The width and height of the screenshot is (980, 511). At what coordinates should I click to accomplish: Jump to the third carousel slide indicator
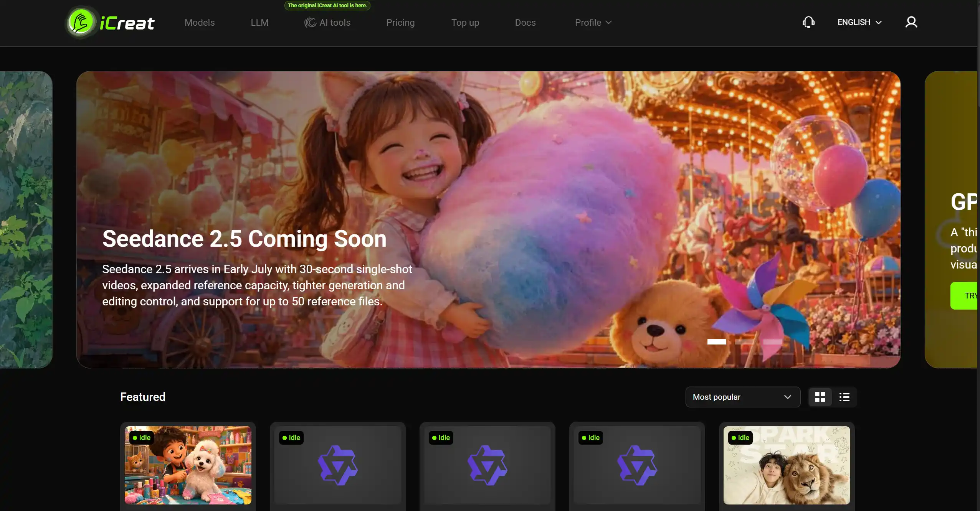point(772,342)
